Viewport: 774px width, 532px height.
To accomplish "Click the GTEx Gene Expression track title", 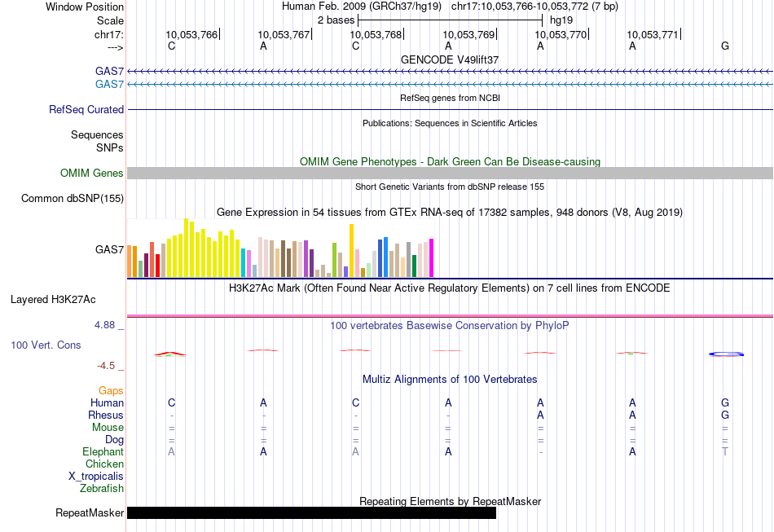I will [x=450, y=212].
